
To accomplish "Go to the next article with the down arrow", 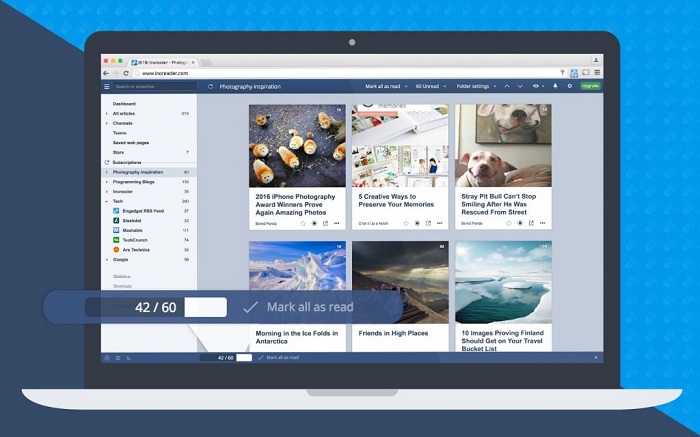I will pyautogui.click(x=520, y=87).
